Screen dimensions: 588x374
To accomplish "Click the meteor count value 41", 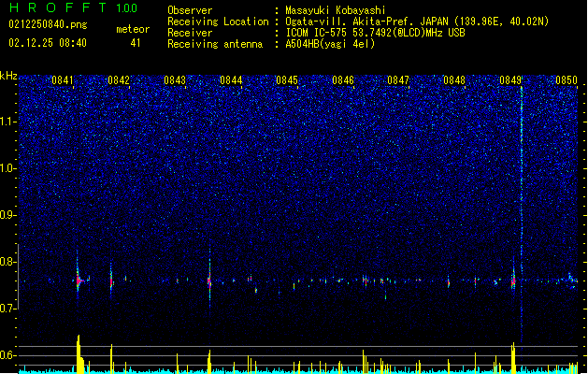I will pos(136,43).
